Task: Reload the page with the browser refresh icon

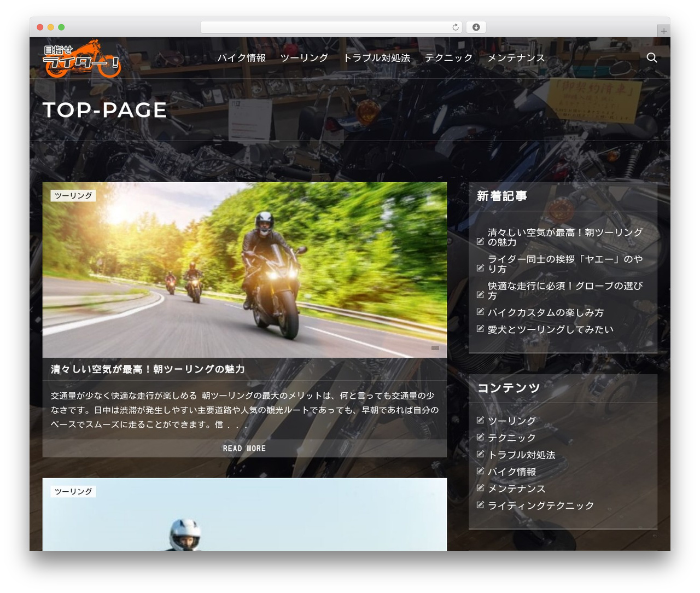Action: point(456,27)
